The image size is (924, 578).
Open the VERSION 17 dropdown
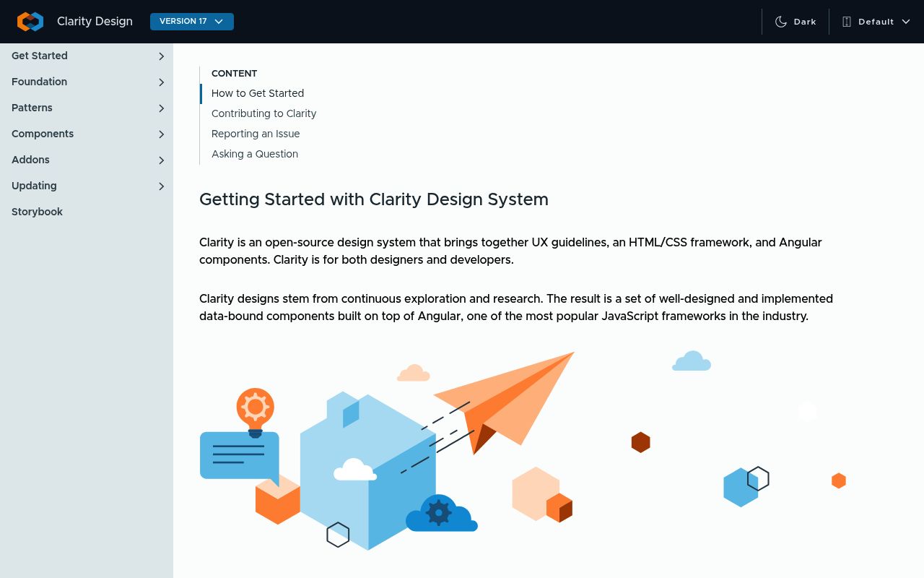tap(191, 22)
